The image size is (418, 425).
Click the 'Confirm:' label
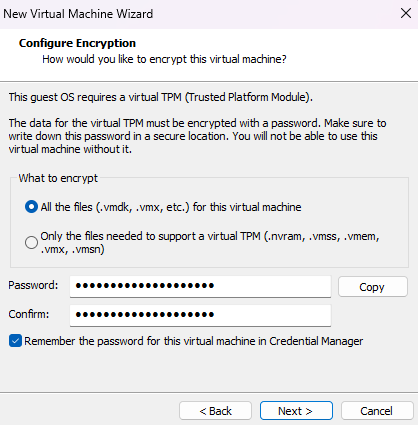click(29, 314)
